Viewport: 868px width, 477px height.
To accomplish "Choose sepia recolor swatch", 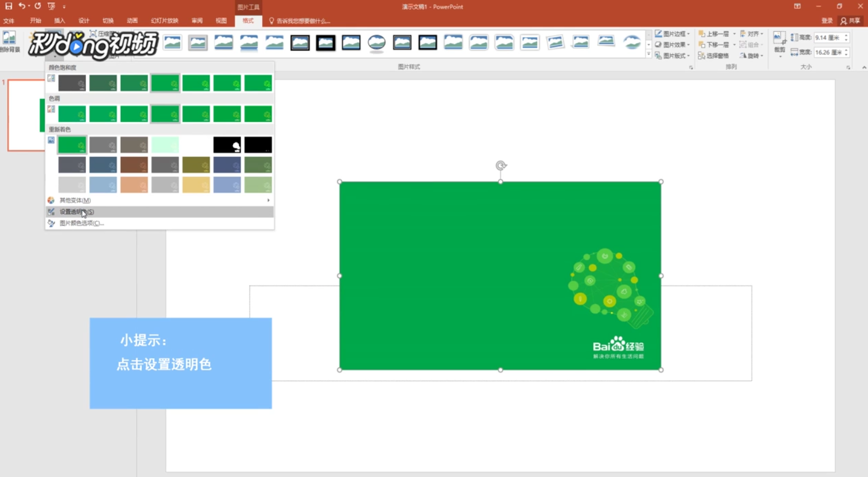I will 134,145.
